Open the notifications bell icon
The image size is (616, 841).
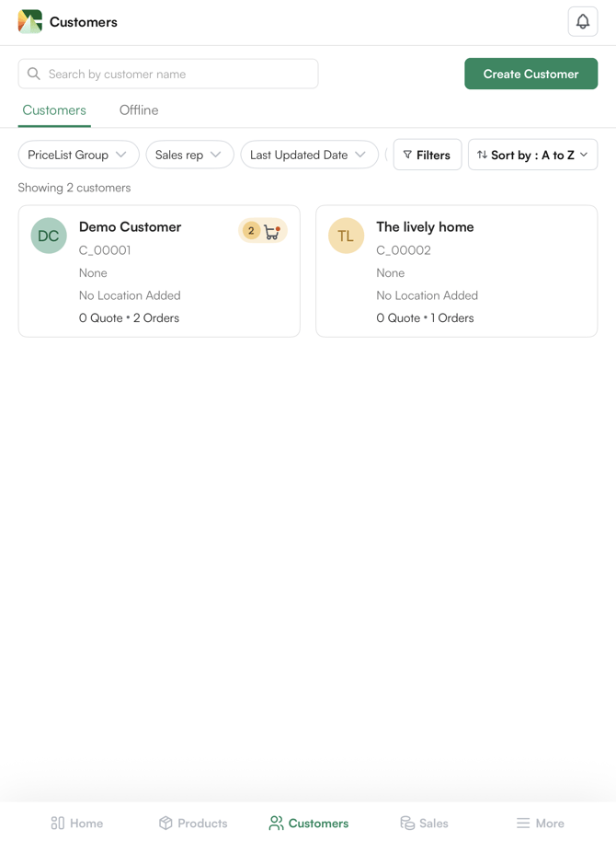pyautogui.click(x=582, y=22)
